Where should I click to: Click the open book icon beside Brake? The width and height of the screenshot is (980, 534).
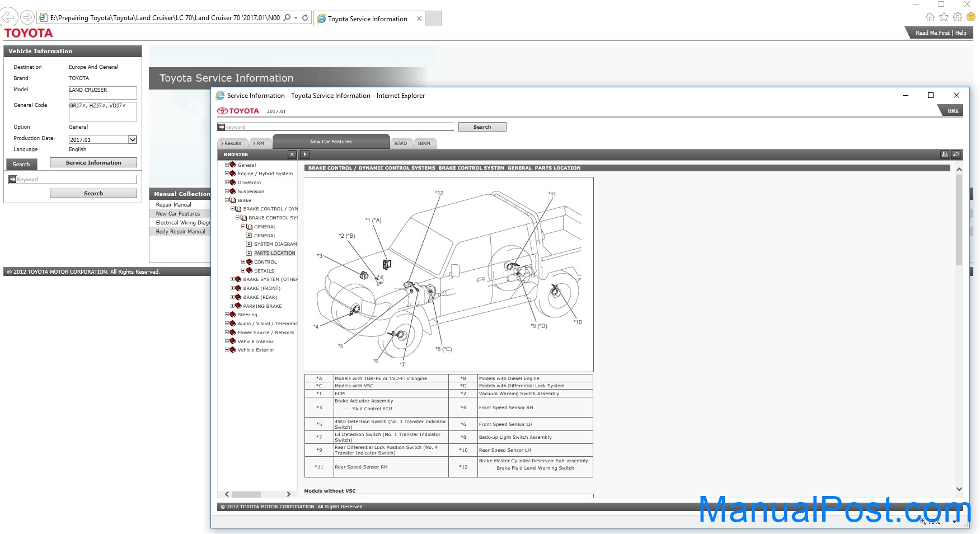point(233,200)
